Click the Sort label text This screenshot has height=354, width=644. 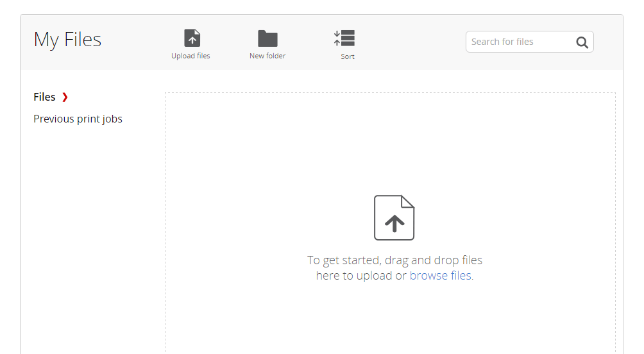[x=348, y=56]
